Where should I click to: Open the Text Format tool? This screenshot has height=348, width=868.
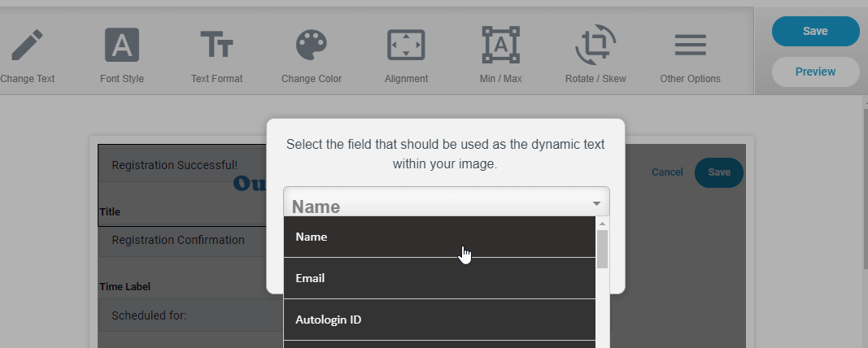click(216, 55)
